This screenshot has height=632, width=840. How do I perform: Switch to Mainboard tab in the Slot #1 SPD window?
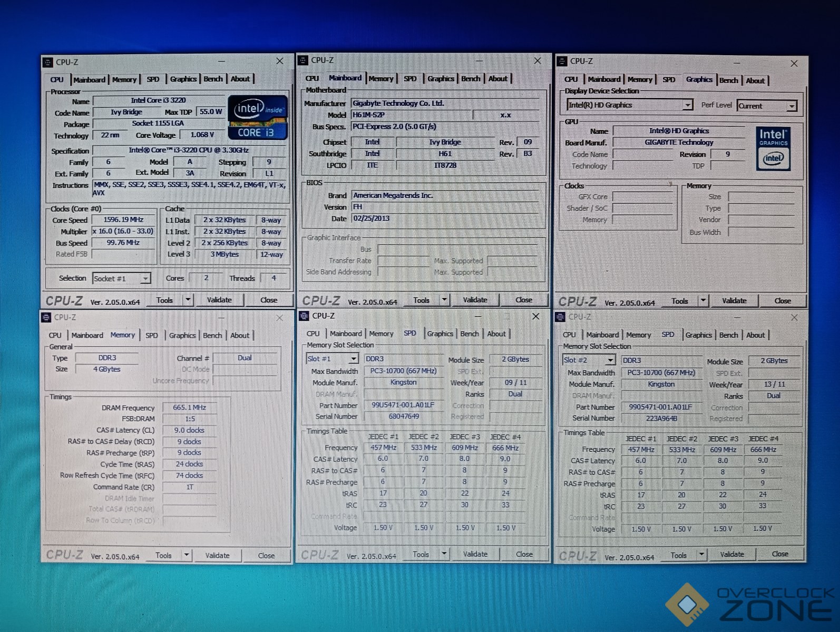(346, 333)
